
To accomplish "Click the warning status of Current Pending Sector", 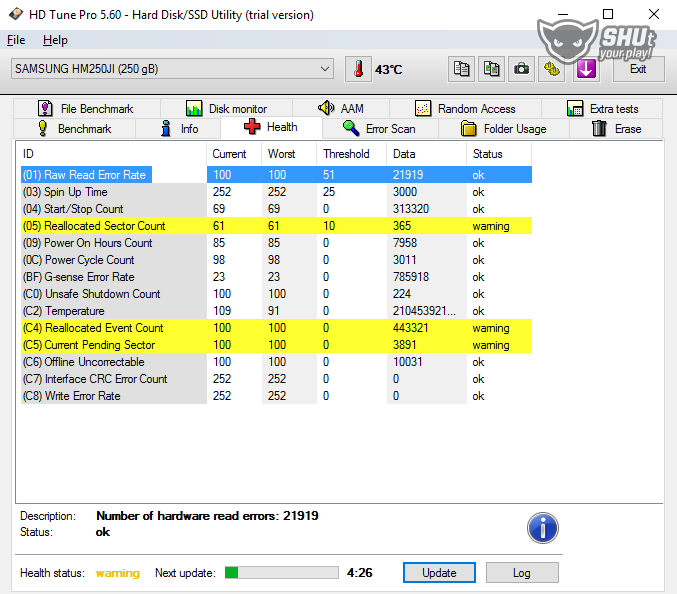I will pyautogui.click(x=491, y=345).
